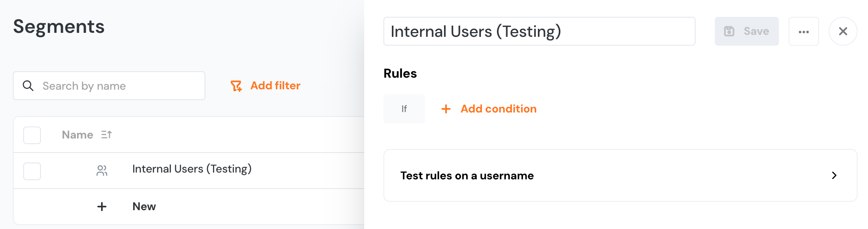Image resolution: width=868 pixels, height=229 pixels.
Task: Click the plus icon beside New
Action: coord(102,207)
